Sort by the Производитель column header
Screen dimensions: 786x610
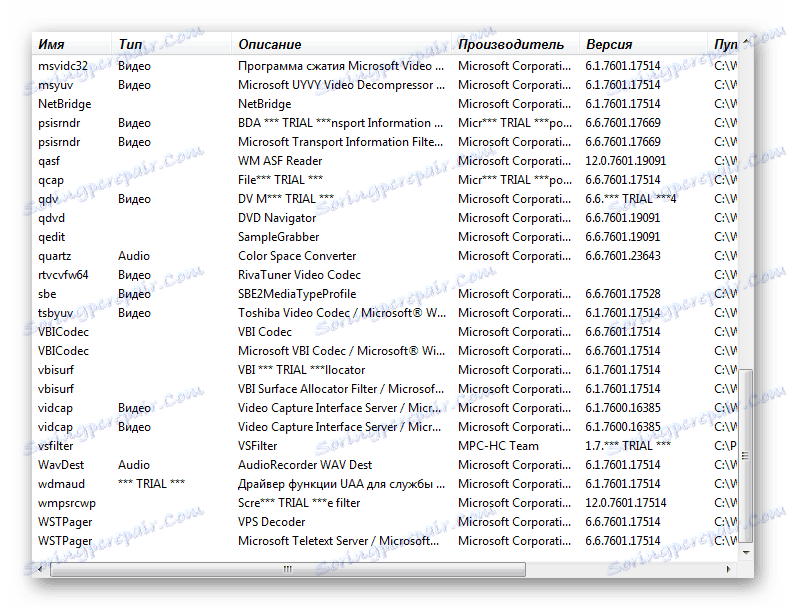[515, 44]
